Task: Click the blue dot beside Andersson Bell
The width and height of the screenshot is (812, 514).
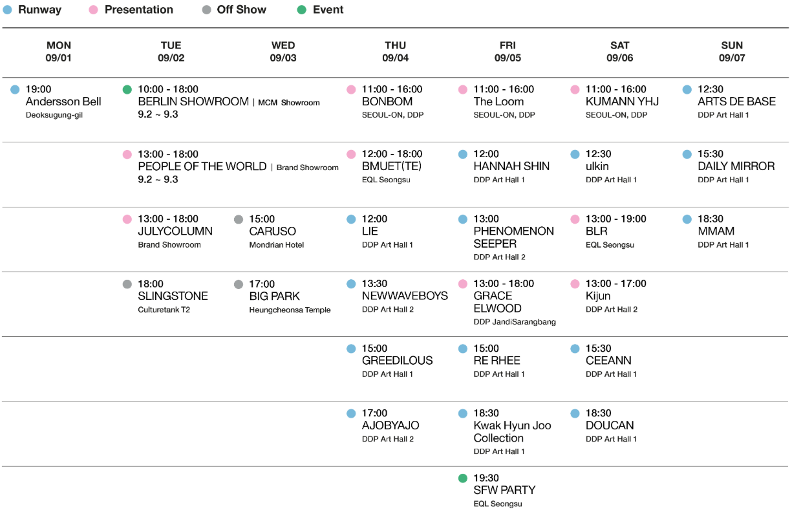Action: 15,89
